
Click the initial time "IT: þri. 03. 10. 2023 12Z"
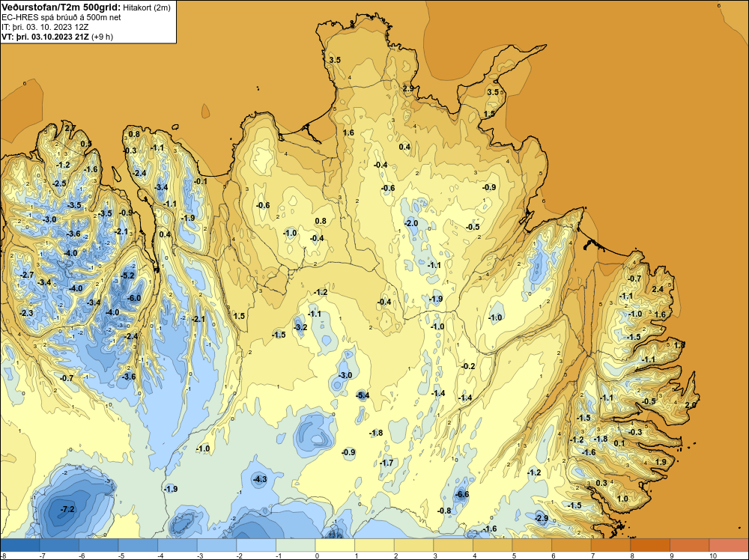(45, 27)
